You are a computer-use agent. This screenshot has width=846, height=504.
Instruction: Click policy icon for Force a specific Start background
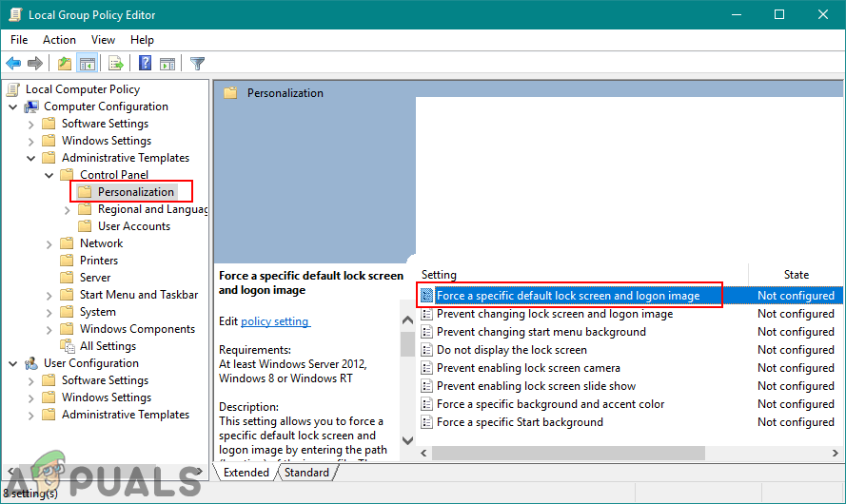point(426,422)
